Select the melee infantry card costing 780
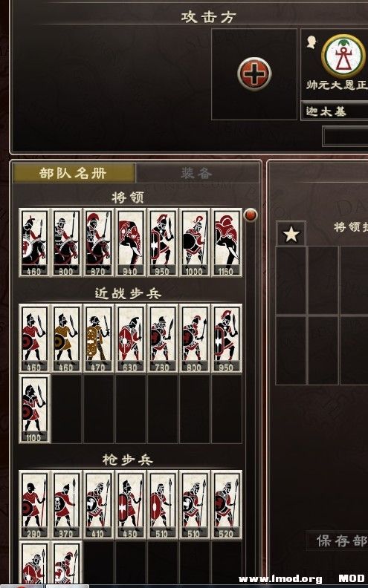Image resolution: width=368 pixels, height=588 pixels. tap(162, 339)
